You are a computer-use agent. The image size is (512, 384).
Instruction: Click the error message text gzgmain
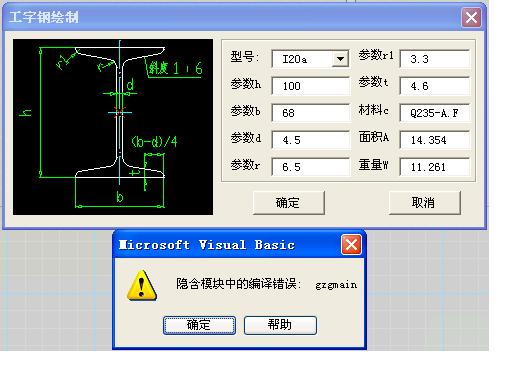tap(336, 285)
